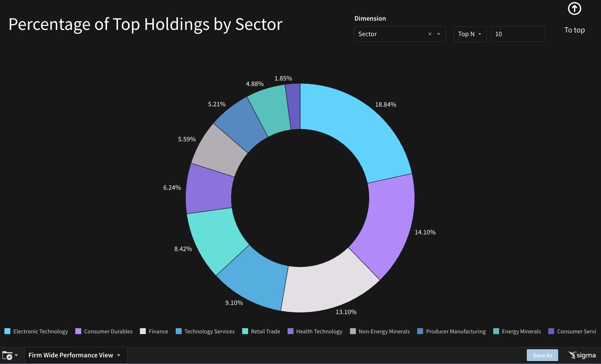Click the Retail Trade legend color icon

(x=245, y=331)
